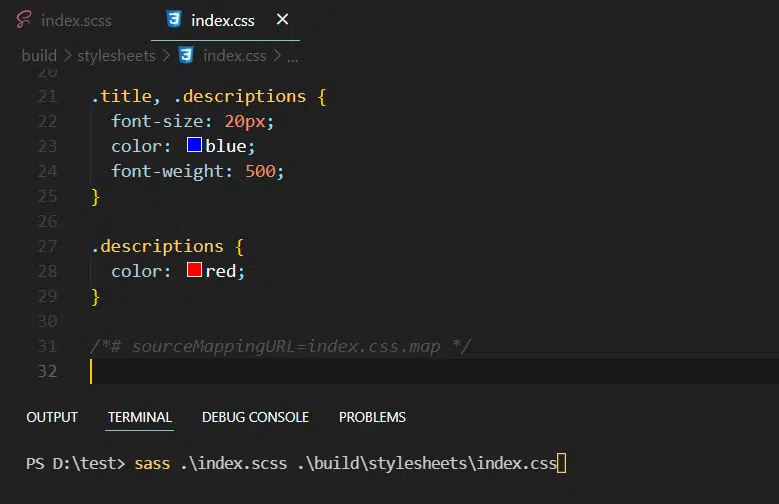The image size is (779, 504).
Task: Click the 'font-weight' property on line 24
Action: coord(168,171)
